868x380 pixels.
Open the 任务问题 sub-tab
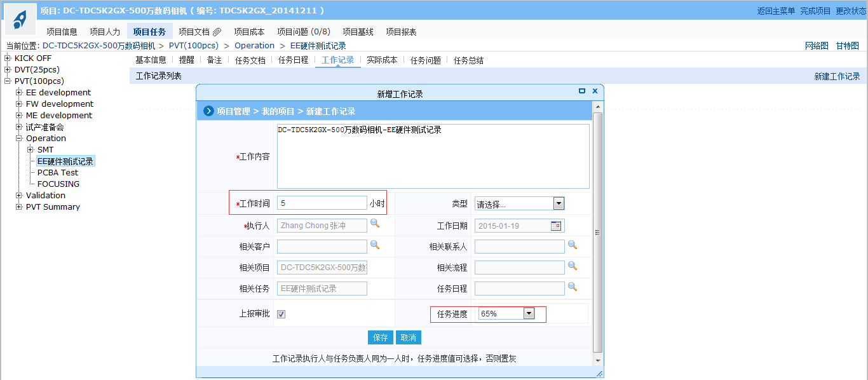(425, 60)
